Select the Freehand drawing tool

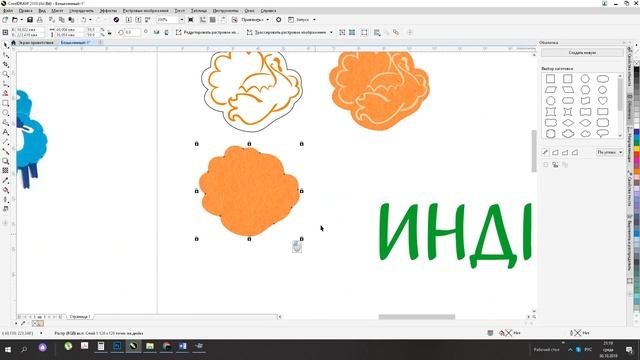[5, 84]
